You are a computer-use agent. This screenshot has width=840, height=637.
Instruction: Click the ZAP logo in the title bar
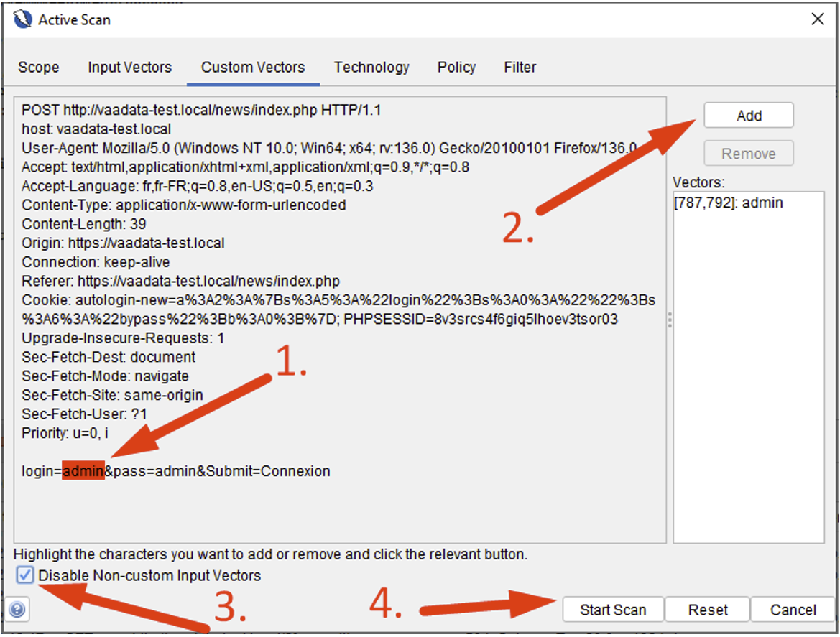point(22,19)
